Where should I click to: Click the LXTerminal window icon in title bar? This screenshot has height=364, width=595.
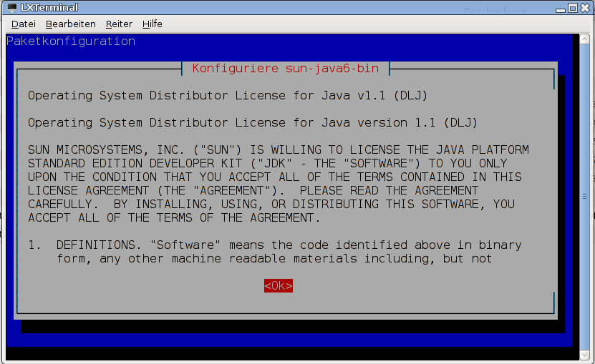pos(11,8)
